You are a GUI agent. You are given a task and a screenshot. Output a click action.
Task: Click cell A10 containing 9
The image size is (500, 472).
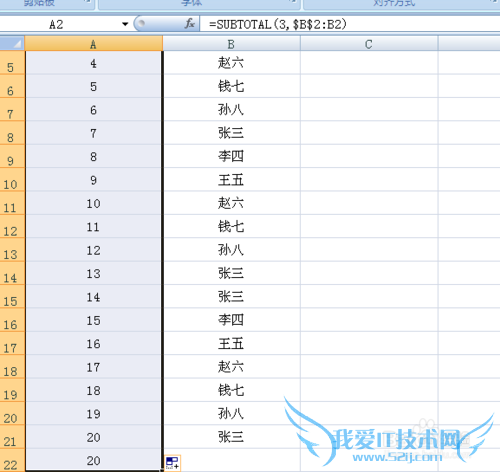[x=94, y=179]
